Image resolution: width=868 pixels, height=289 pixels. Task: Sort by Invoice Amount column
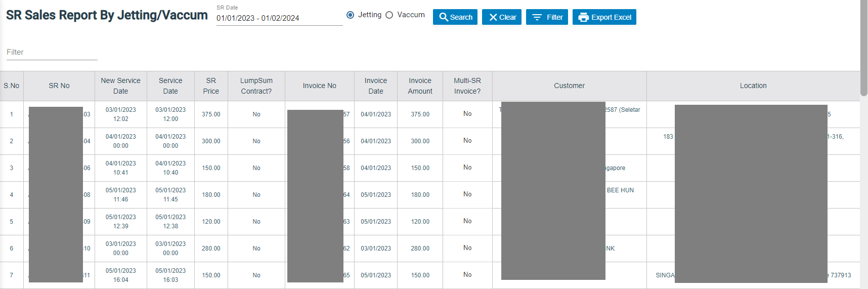[420, 86]
